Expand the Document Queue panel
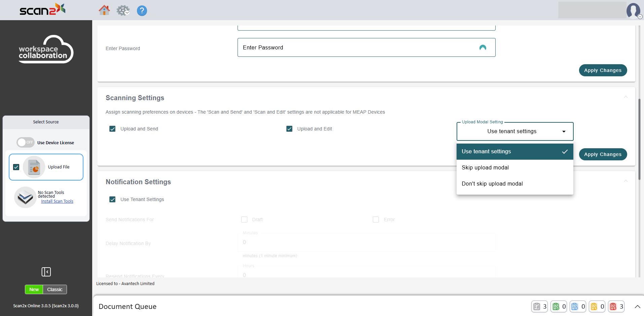Screen dimensions: 644x316 [x=637, y=307]
